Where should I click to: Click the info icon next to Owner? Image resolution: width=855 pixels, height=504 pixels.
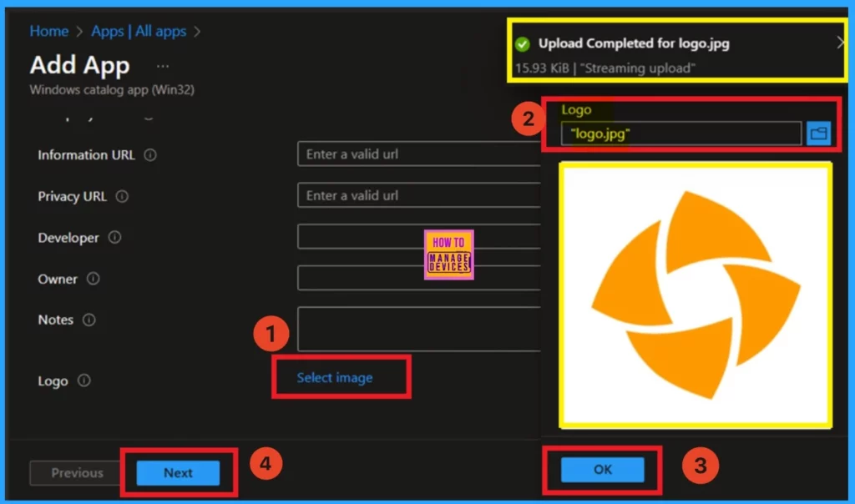coord(94,279)
